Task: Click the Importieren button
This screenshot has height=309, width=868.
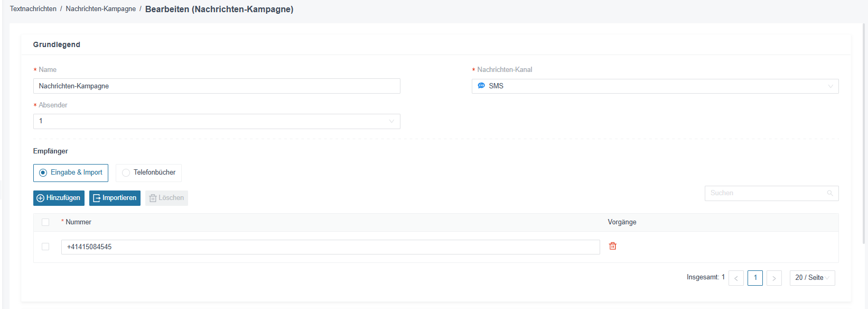Action: [x=115, y=198]
